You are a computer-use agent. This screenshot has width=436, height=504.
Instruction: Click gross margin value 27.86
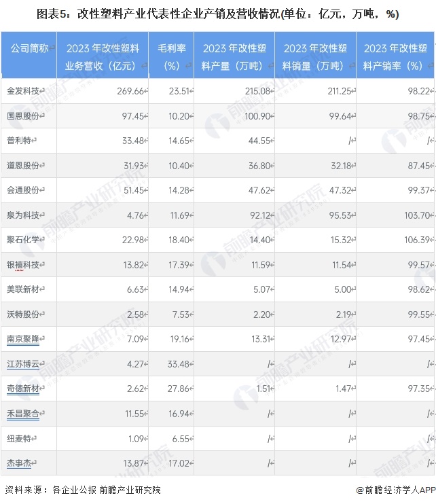pos(179,389)
